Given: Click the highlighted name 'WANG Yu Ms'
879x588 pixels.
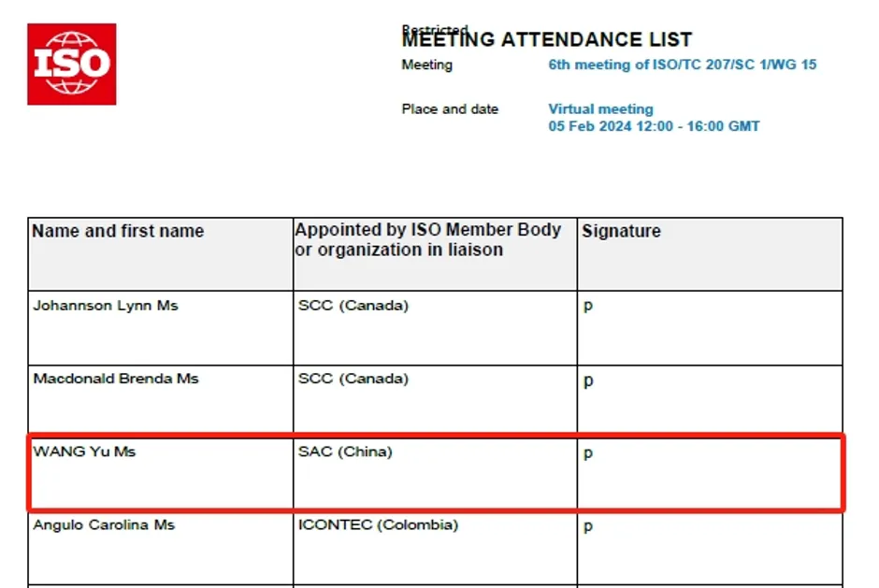Looking at the screenshot, I should pyautogui.click(x=84, y=452).
